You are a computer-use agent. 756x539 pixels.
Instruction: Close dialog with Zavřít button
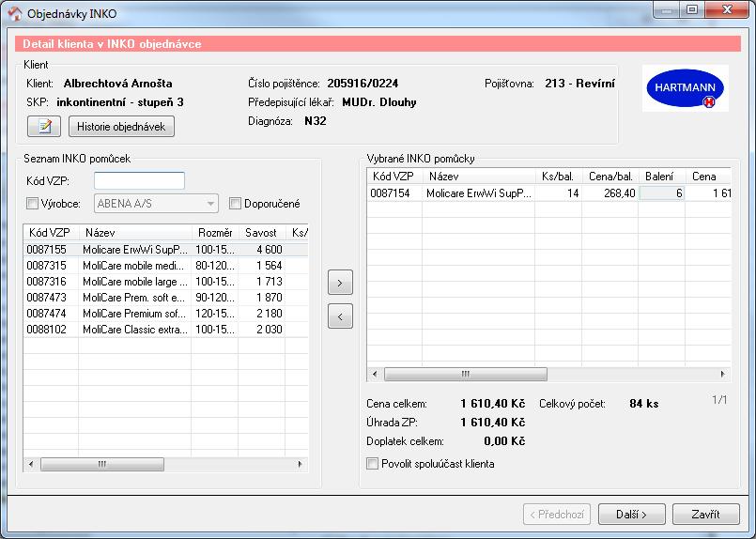pyautogui.click(x=706, y=515)
